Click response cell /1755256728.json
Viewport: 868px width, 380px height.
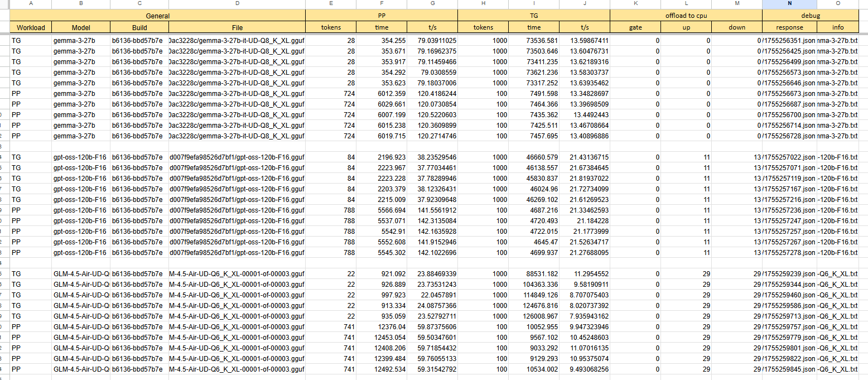[x=789, y=136]
